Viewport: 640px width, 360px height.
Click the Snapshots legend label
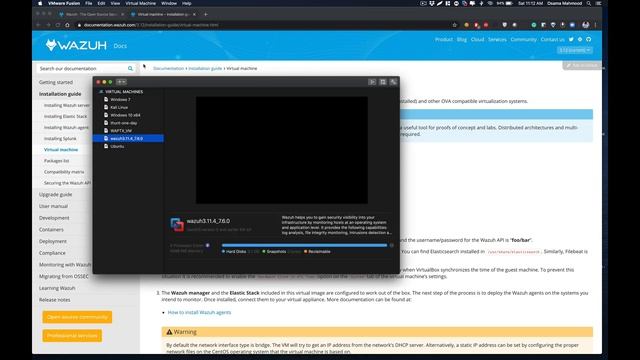pyautogui.click(x=276, y=251)
